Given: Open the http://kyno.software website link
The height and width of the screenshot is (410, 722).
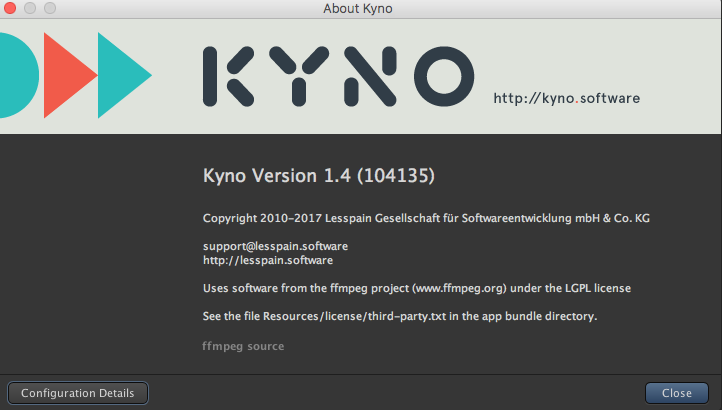Looking at the screenshot, I should tap(566, 98).
